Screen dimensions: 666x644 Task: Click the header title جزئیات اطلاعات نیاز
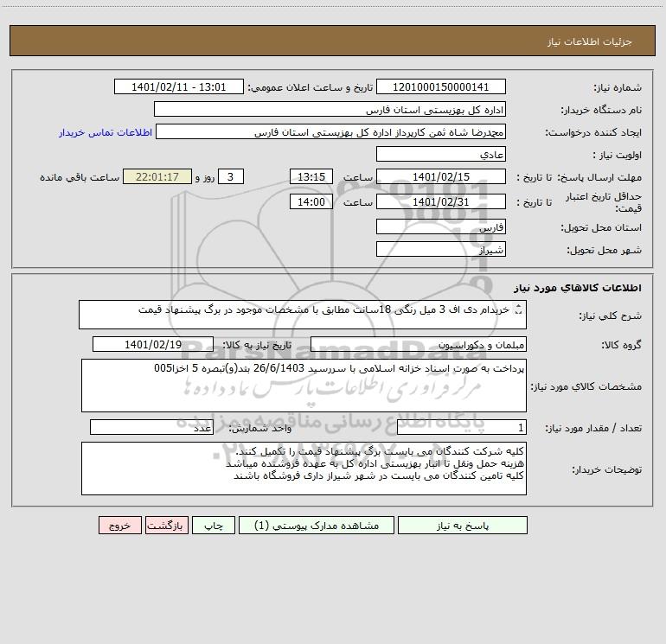[x=590, y=41]
